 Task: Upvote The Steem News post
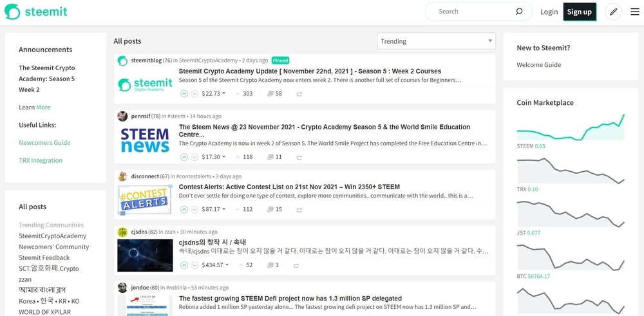click(x=184, y=157)
